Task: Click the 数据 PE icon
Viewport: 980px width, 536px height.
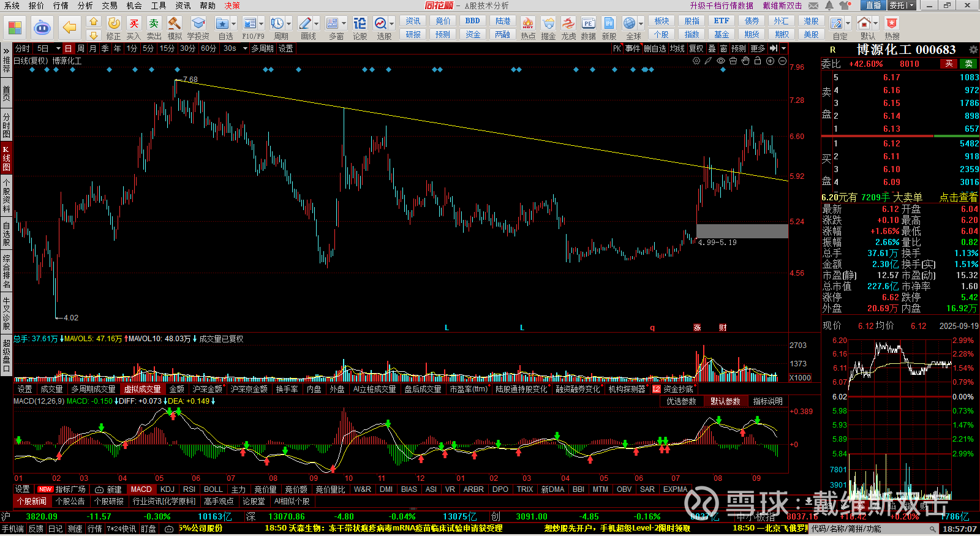Action: (x=588, y=23)
